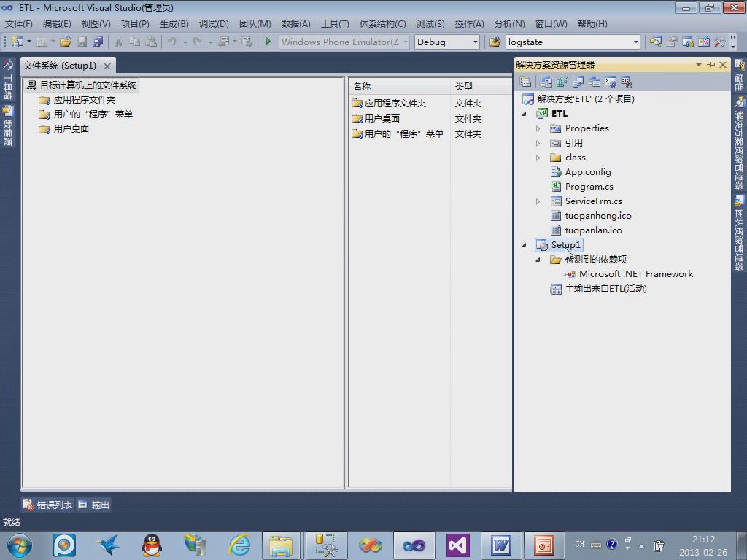Open the 工具(T) tools menu
Image resolution: width=747 pixels, height=560 pixels.
335,24
